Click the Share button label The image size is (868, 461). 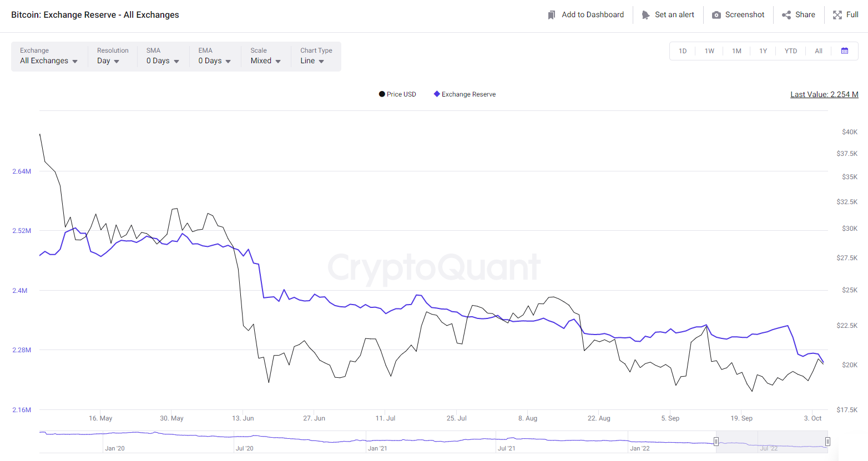(805, 15)
